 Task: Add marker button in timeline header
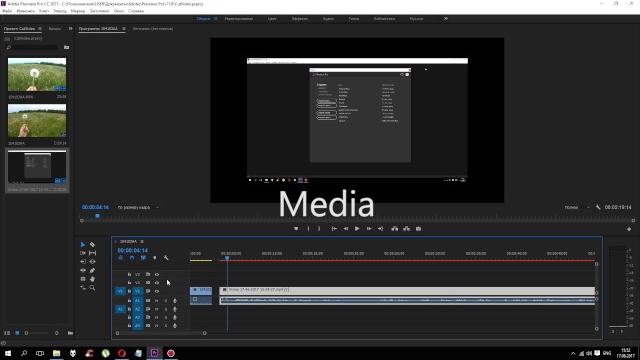point(154,258)
